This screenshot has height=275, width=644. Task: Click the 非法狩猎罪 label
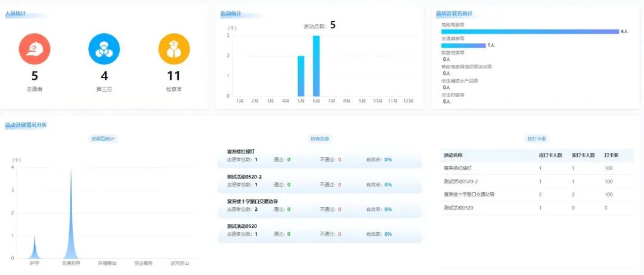pyautogui.click(x=453, y=95)
